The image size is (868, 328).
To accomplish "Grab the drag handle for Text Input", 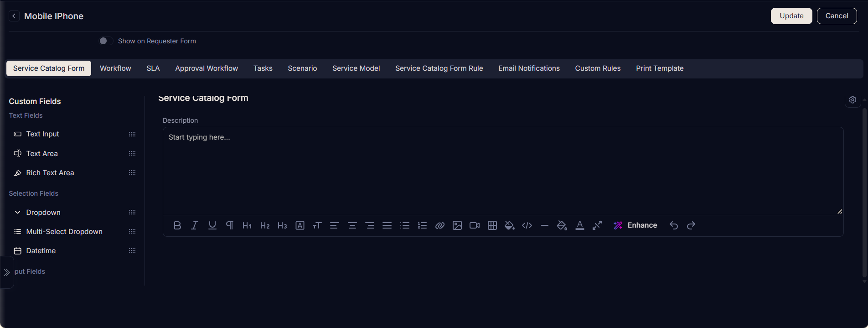I will pos(132,134).
